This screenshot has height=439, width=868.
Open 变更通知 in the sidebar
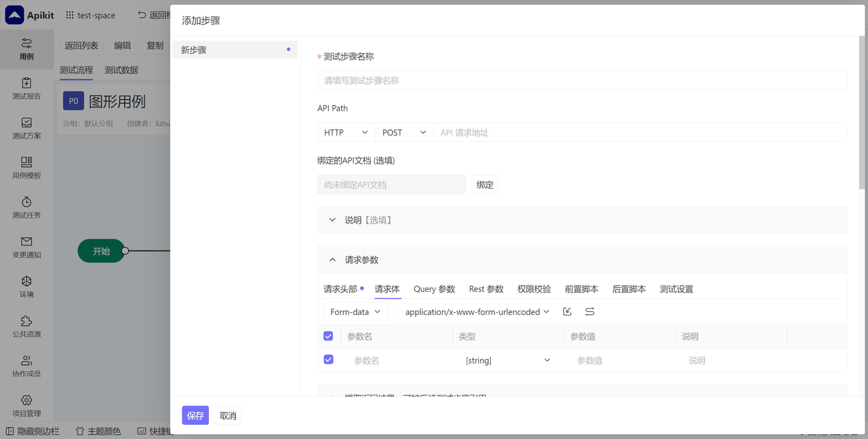(x=26, y=248)
